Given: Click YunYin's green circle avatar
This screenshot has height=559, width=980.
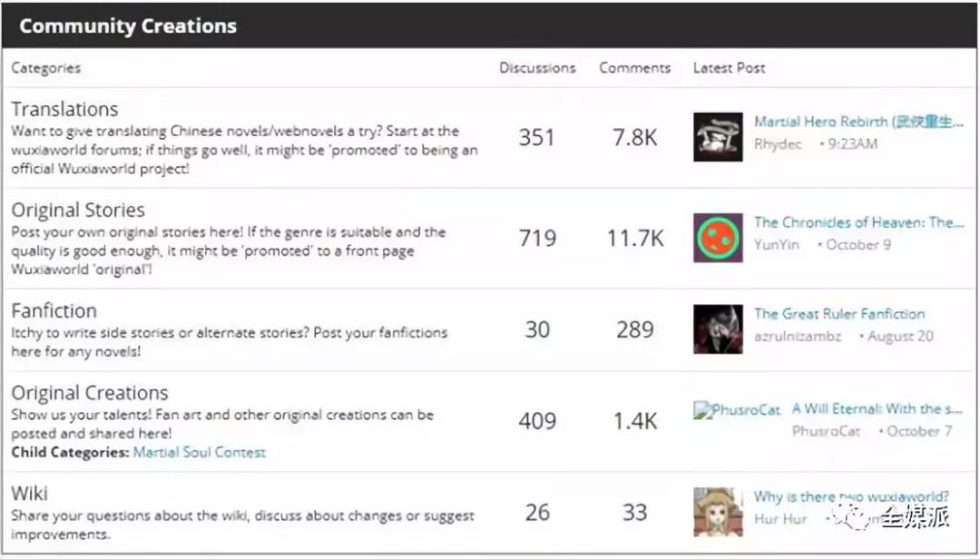Looking at the screenshot, I should pos(718,238).
